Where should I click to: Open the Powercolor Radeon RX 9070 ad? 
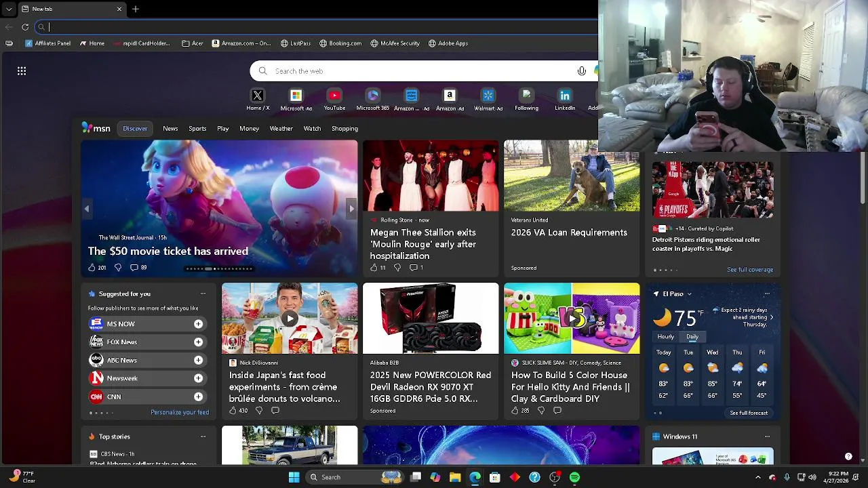point(431,350)
